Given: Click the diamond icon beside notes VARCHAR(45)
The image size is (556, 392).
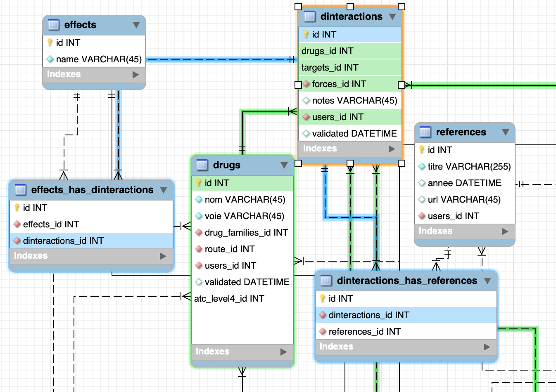Looking at the screenshot, I should click(306, 100).
